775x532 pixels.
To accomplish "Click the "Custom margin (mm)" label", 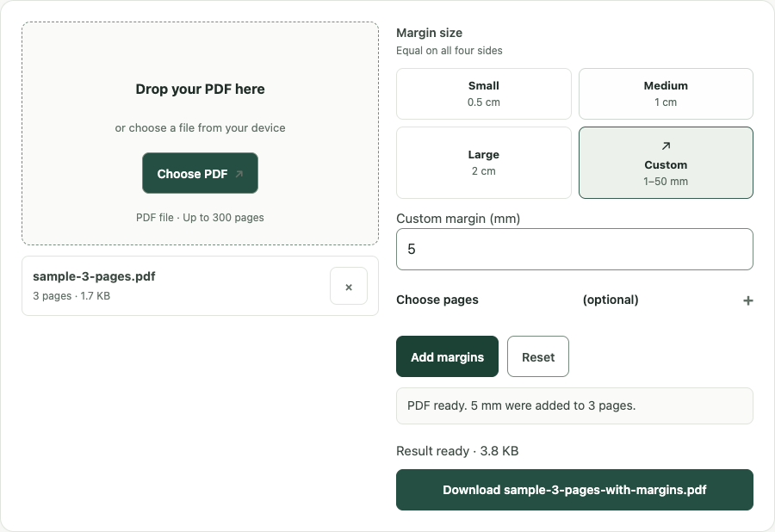I will point(458,219).
